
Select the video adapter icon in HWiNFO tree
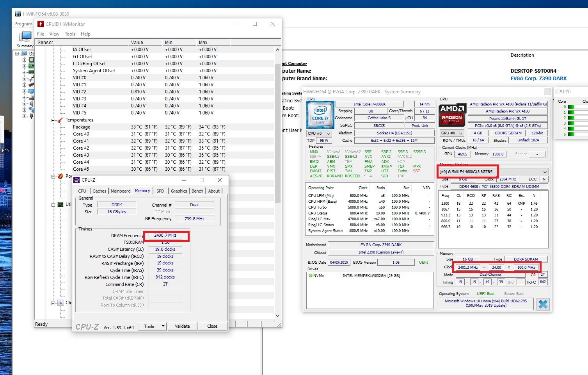(x=31, y=85)
